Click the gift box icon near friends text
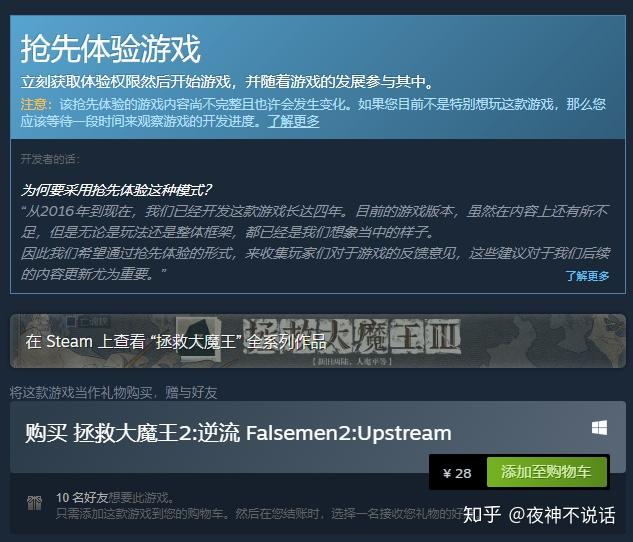633x542 pixels. click(34, 503)
